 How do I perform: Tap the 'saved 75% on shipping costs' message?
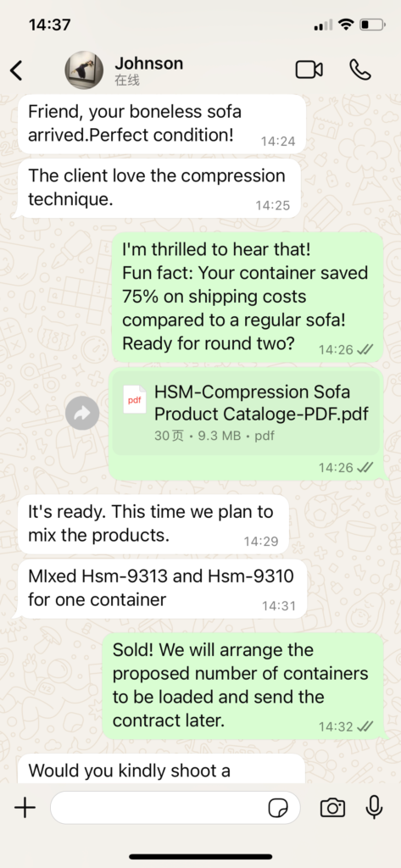coord(248,298)
